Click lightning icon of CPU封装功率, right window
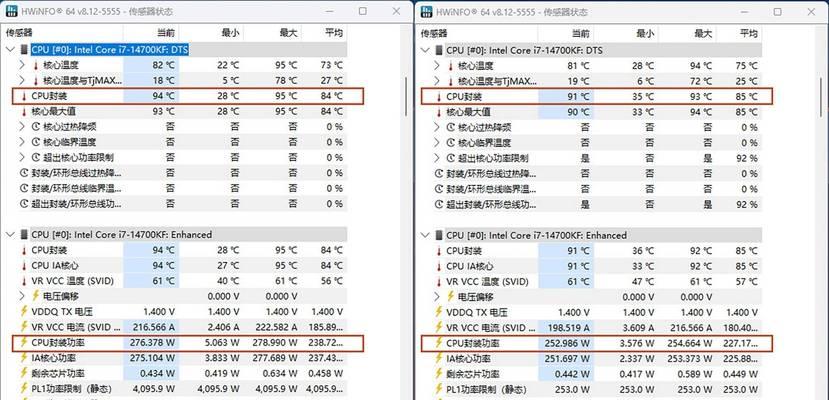This screenshot has width=829, height=400. click(438, 343)
